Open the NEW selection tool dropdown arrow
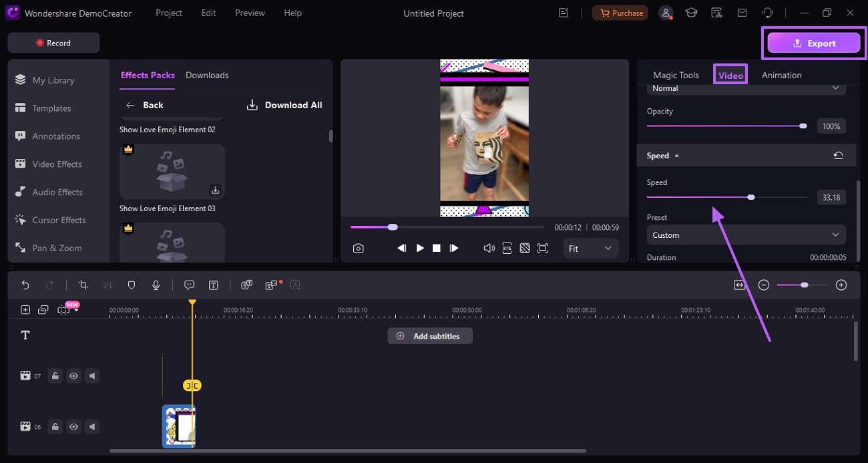 click(77, 310)
